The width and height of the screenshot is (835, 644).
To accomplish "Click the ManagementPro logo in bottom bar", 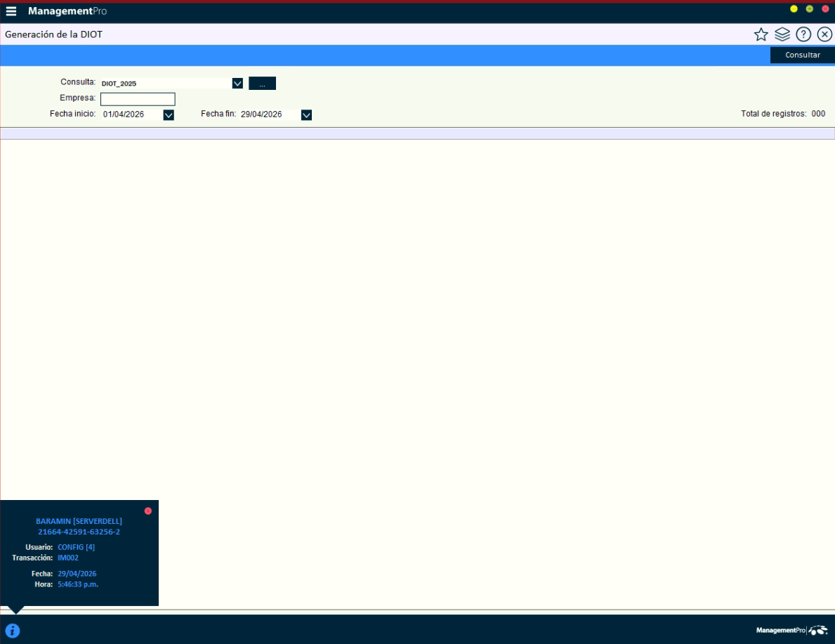I will [791, 631].
